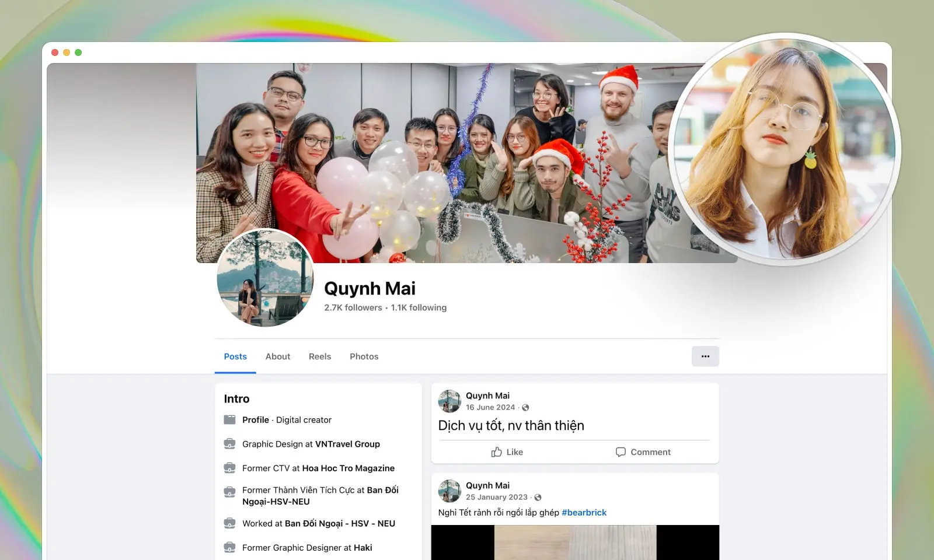Click the enlarged circular portrait photo
934x560 pixels.
785,149
